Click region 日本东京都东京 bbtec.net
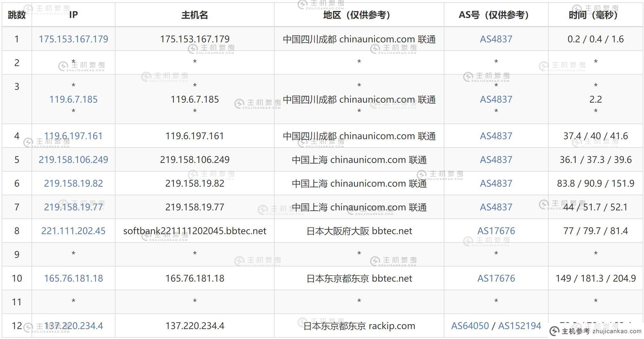Screen dimensions: 644x339 coord(359,278)
